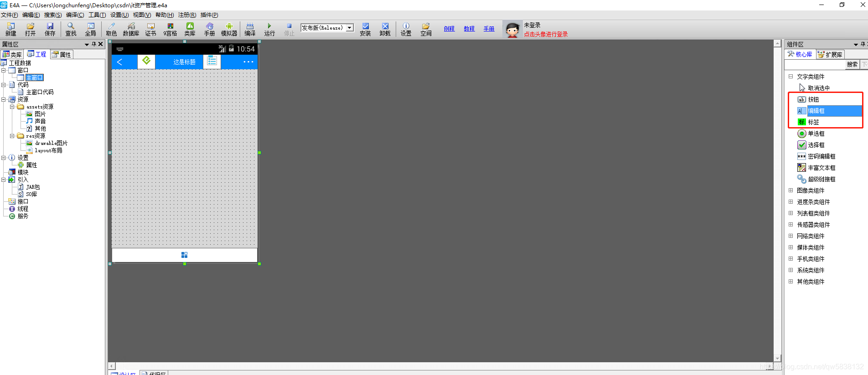Open the 数据库 database tool
868x375 pixels.
tap(131, 29)
